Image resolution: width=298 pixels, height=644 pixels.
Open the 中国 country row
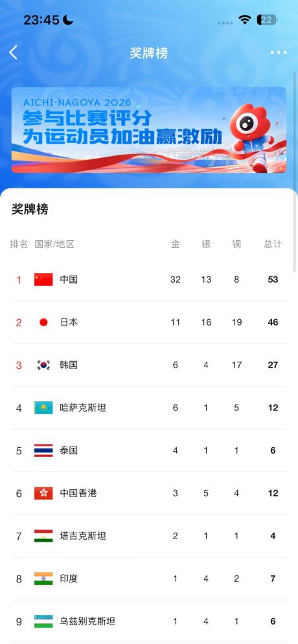tap(149, 280)
